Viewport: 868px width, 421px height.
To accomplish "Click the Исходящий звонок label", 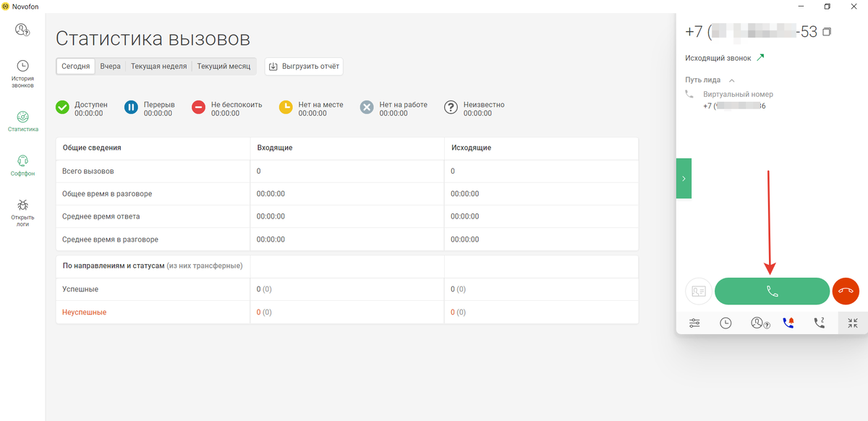I will pos(718,58).
